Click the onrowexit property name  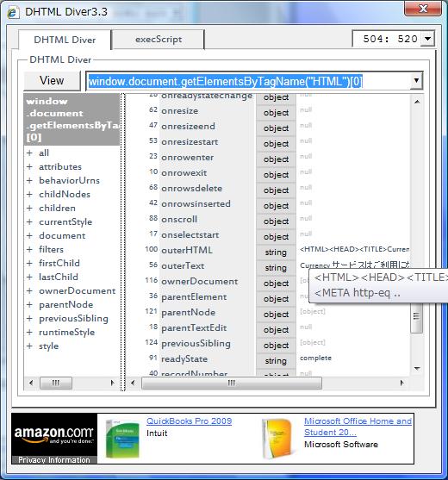point(184,173)
